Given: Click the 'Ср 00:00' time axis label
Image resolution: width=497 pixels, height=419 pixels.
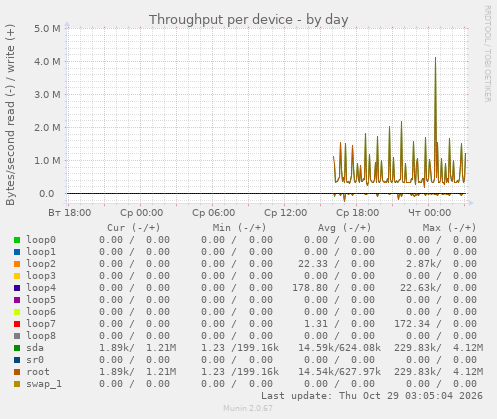Looking at the screenshot, I should 142,213.
